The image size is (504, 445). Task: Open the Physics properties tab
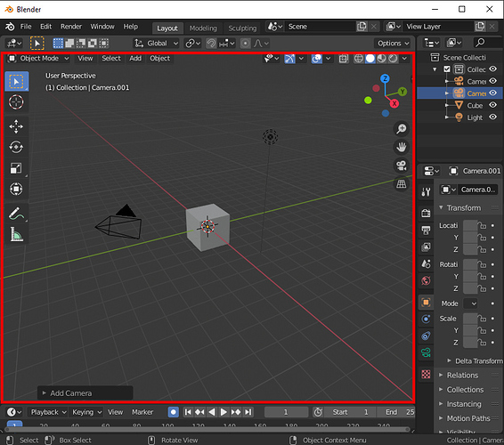(x=426, y=319)
